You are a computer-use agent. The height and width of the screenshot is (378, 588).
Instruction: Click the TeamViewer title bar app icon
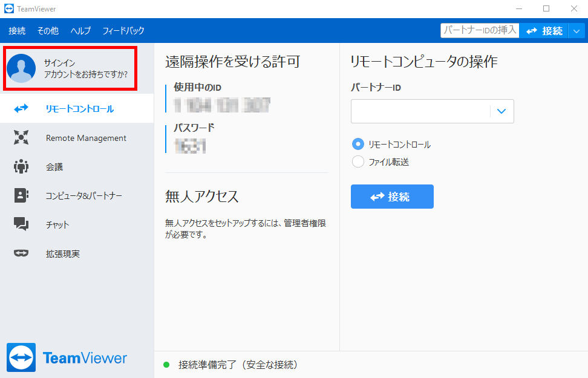[9, 8]
